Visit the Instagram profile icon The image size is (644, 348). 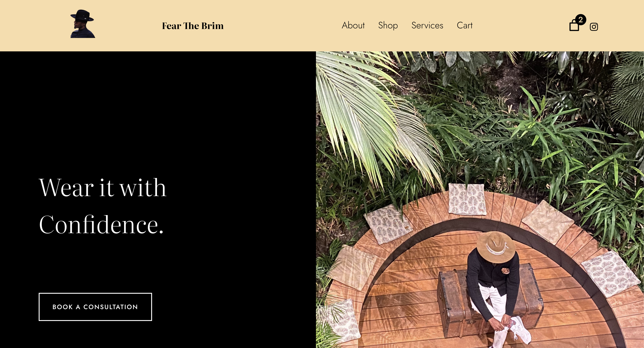594,27
